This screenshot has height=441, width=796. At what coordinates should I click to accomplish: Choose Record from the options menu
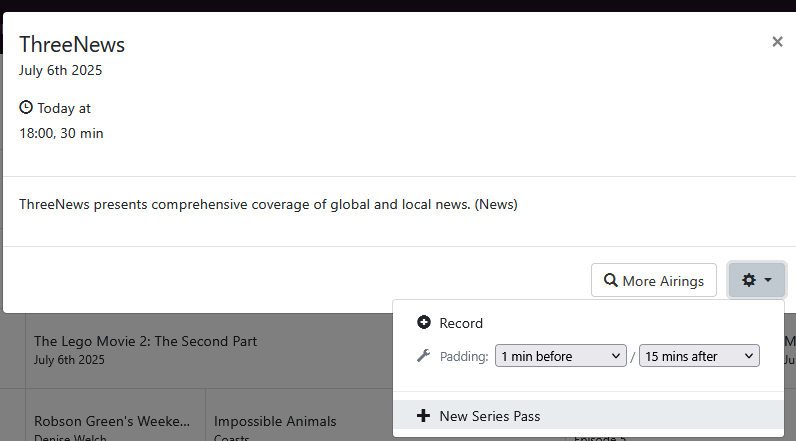coord(461,323)
